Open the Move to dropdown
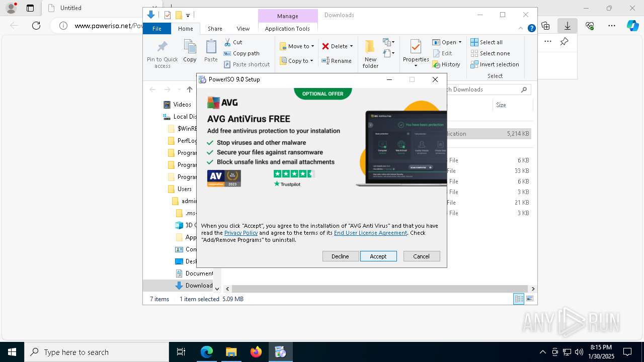The height and width of the screenshot is (362, 644). coord(297,46)
